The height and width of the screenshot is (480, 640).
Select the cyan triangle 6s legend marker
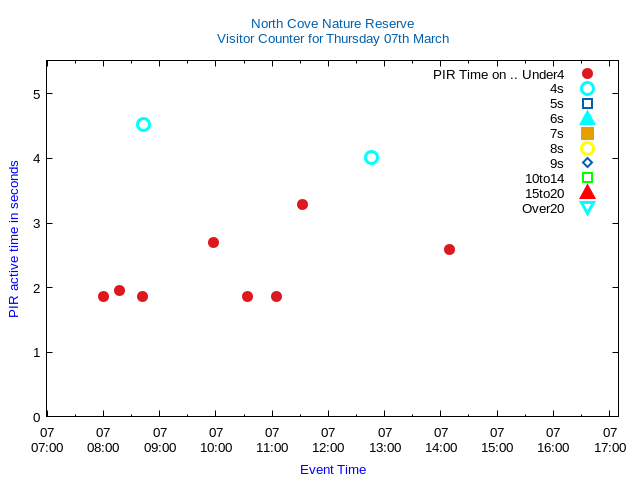[x=587, y=118]
